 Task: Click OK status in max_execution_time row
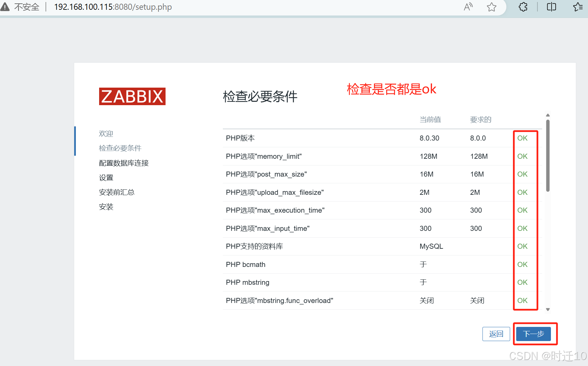522,210
